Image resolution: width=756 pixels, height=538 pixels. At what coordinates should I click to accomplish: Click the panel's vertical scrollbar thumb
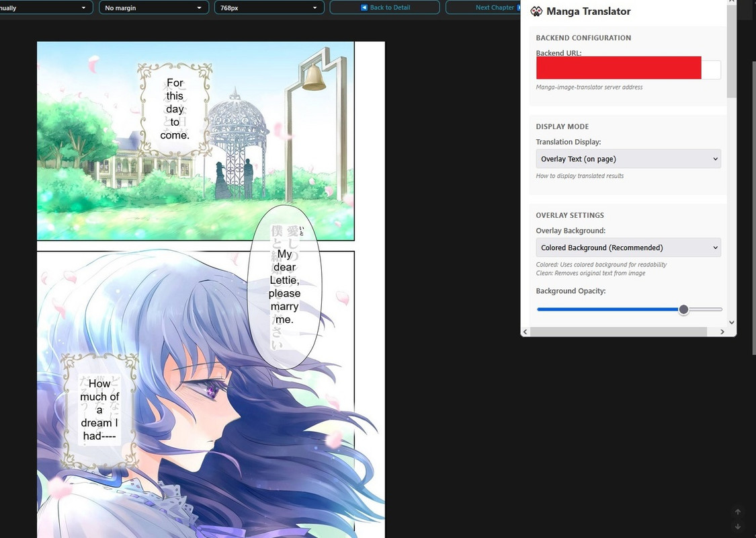click(731, 50)
